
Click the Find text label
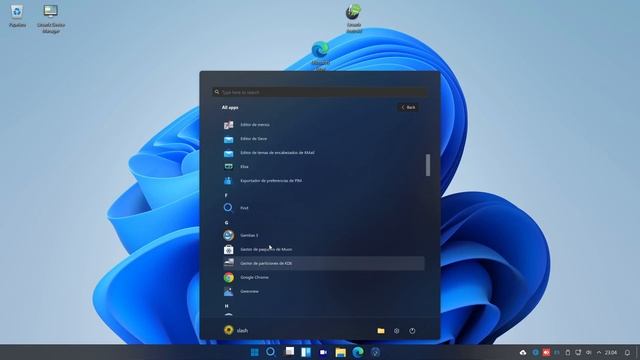pyautogui.click(x=244, y=208)
